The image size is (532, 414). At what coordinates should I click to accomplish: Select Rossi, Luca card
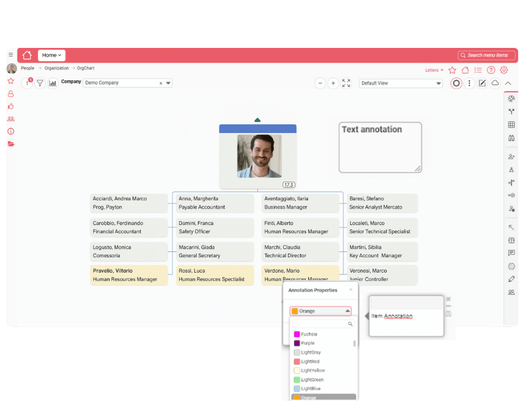(x=215, y=275)
